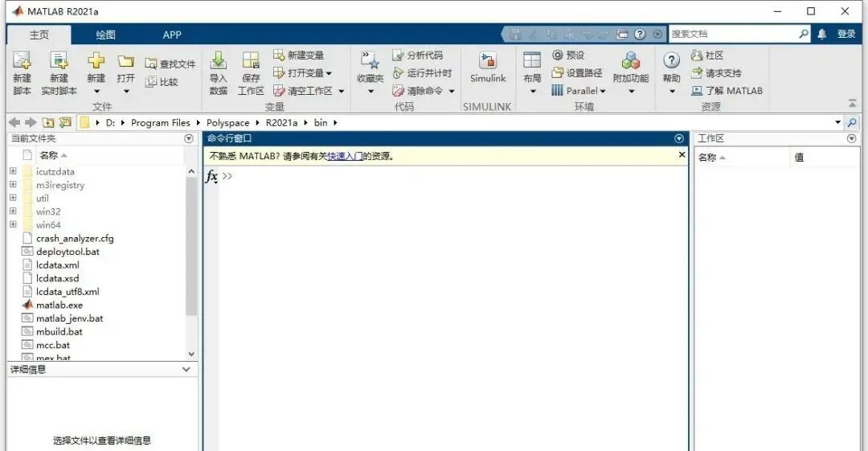The image size is (868, 451).
Task: Click 'Polyspace' in the address path
Action: [228, 122]
